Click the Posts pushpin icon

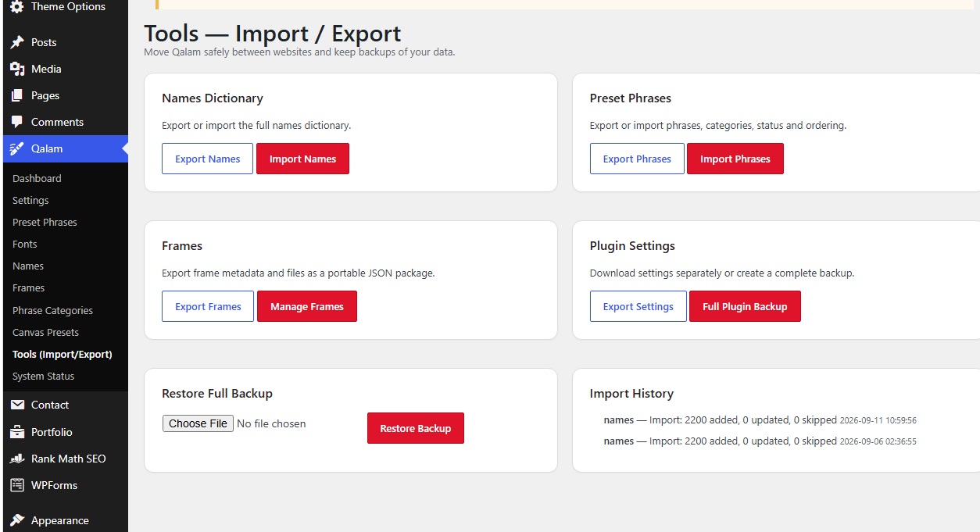click(x=17, y=42)
